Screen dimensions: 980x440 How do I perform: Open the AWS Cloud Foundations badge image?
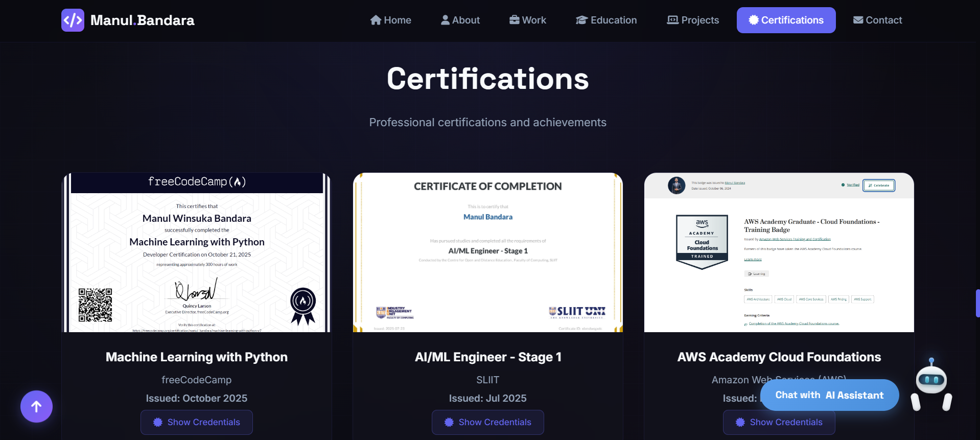point(779,252)
